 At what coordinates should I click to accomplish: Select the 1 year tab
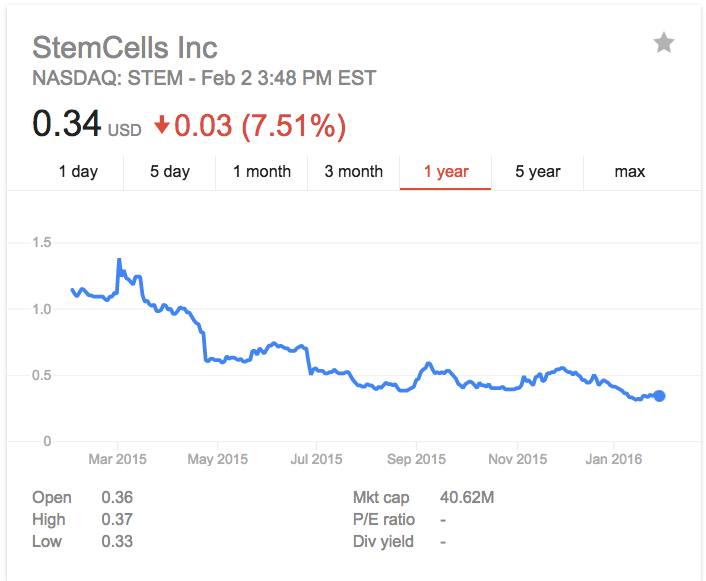pos(445,171)
